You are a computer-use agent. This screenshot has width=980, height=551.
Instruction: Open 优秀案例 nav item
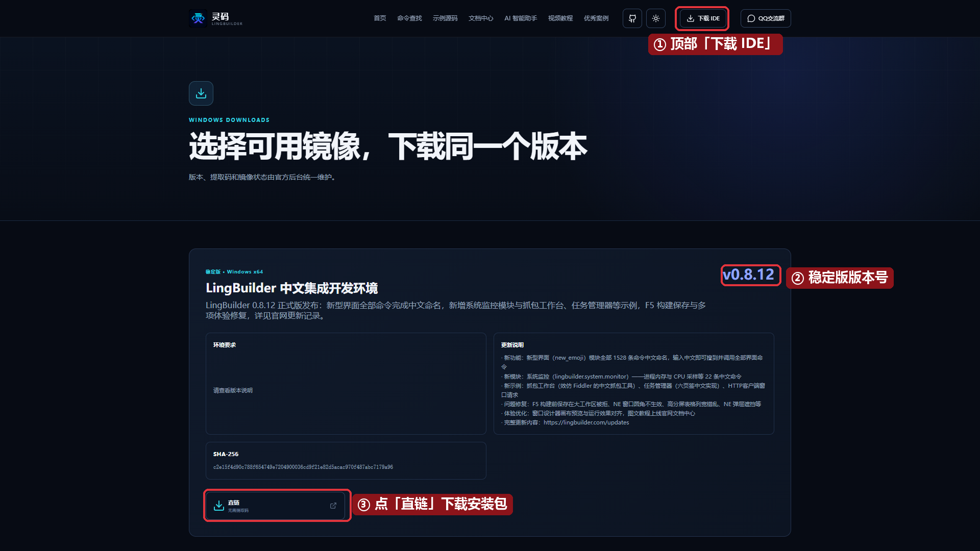tap(596, 18)
